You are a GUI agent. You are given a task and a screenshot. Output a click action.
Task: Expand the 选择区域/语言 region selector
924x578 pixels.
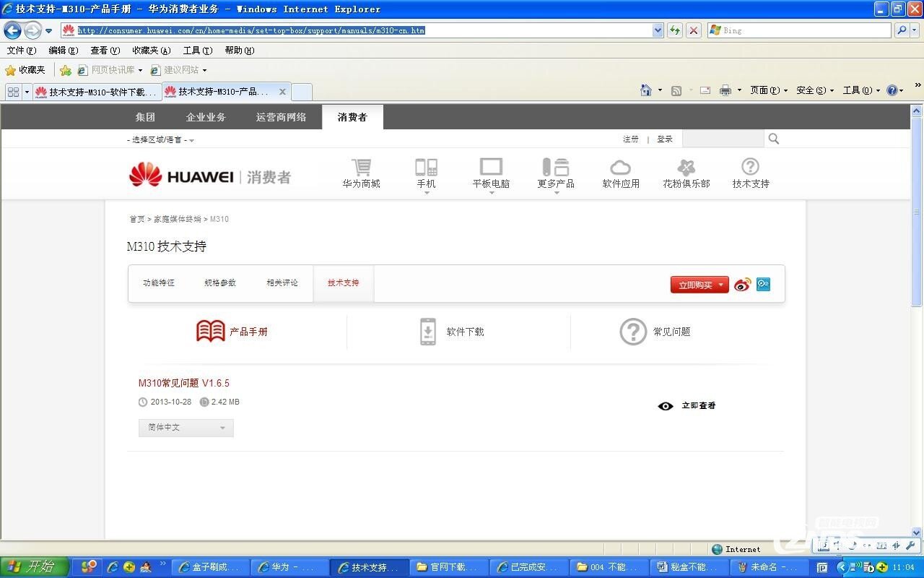pos(161,140)
